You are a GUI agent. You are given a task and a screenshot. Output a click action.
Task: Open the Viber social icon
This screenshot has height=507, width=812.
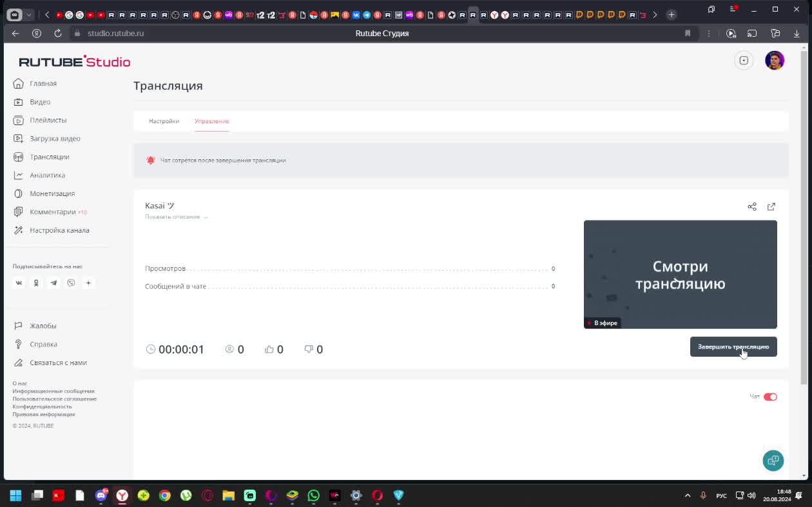[71, 283]
